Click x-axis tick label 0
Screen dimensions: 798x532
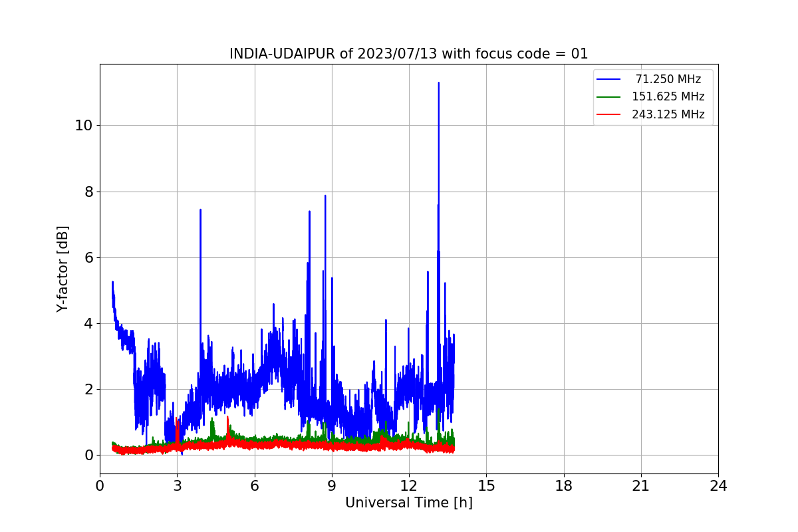coord(100,486)
